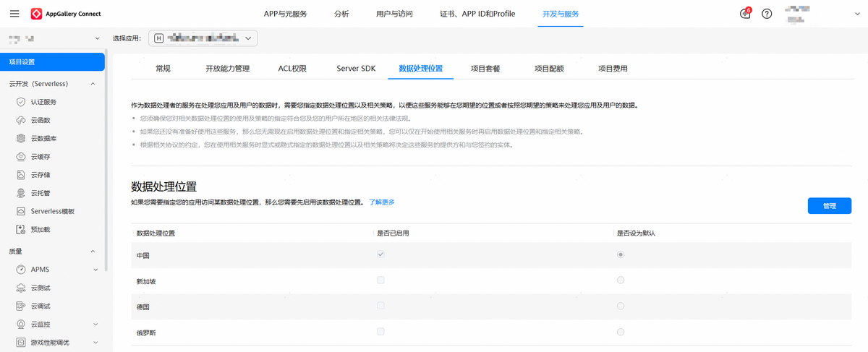
Task: Open the 分析 top menu
Action: (x=341, y=14)
